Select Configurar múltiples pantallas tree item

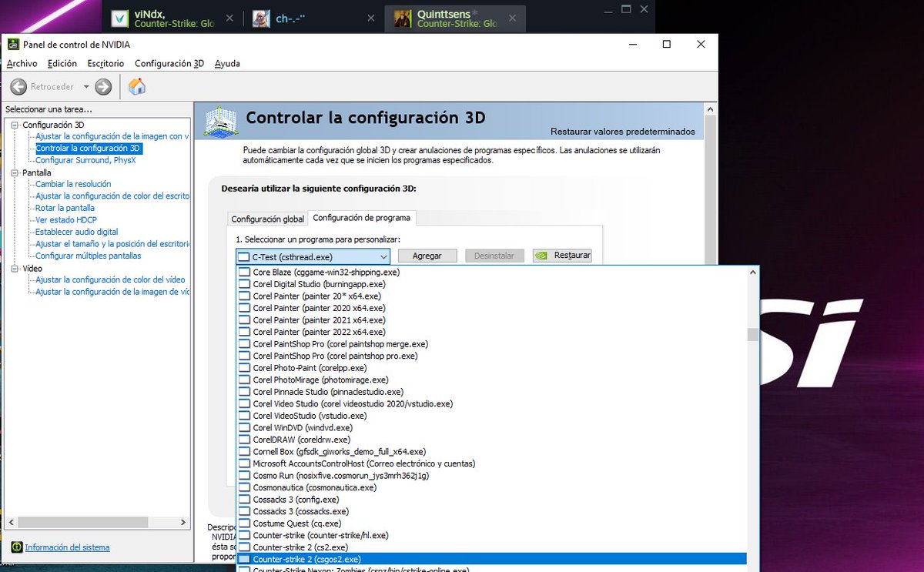pyautogui.click(x=89, y=256)
